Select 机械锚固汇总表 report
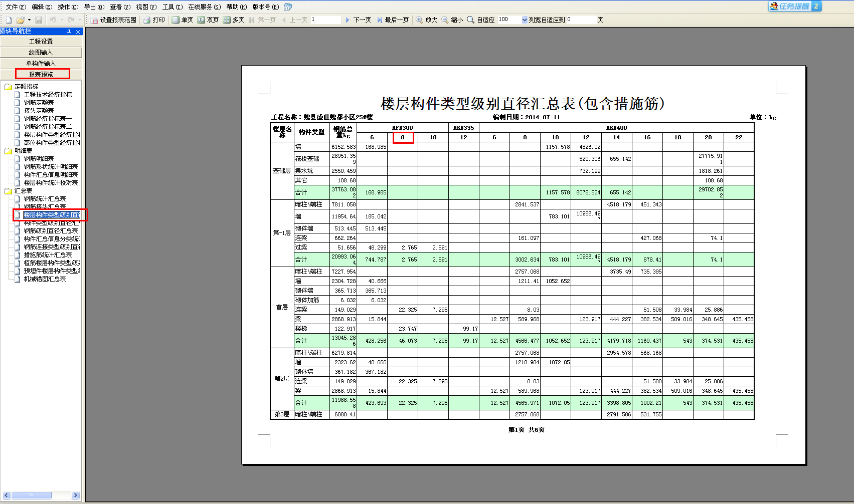 (45, 279)
